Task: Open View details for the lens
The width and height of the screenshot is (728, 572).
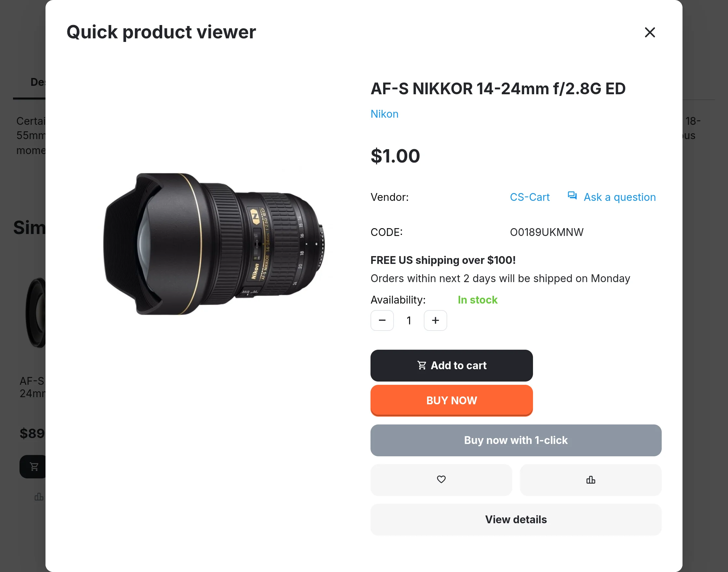Action: [516, 519]
